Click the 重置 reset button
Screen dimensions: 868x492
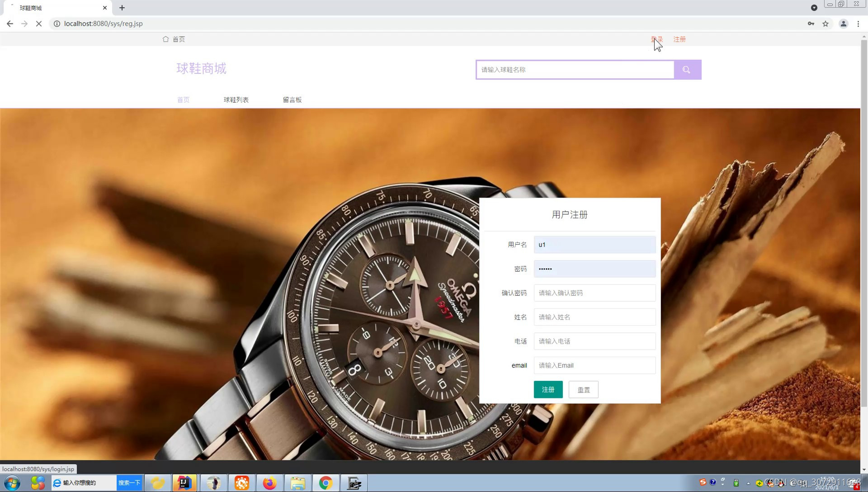coord(583,389)
